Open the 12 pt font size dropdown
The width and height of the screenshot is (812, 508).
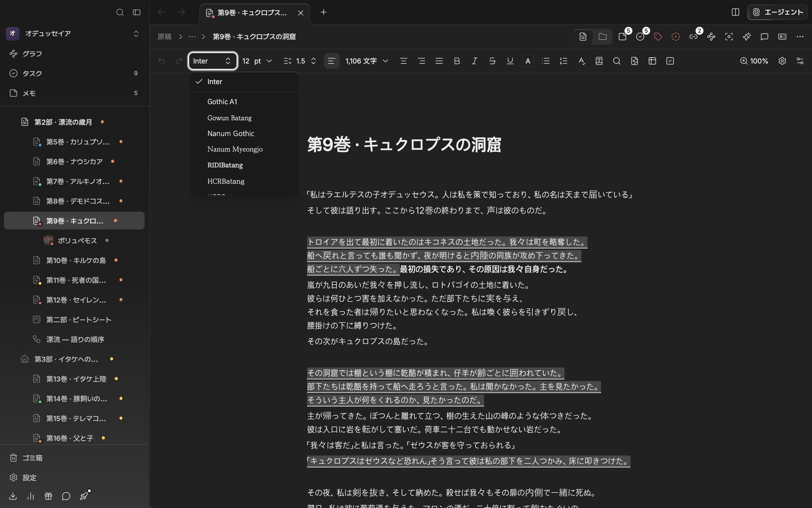257,61
